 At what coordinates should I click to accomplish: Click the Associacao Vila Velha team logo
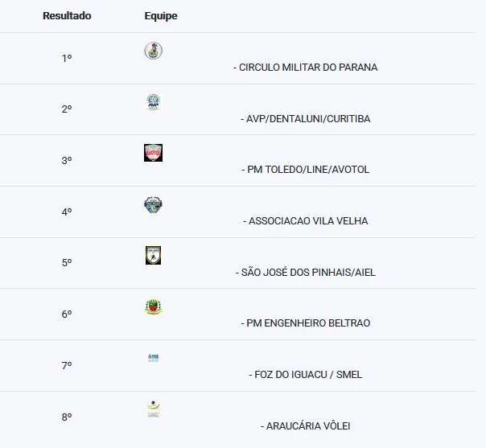tap(153, 204)
